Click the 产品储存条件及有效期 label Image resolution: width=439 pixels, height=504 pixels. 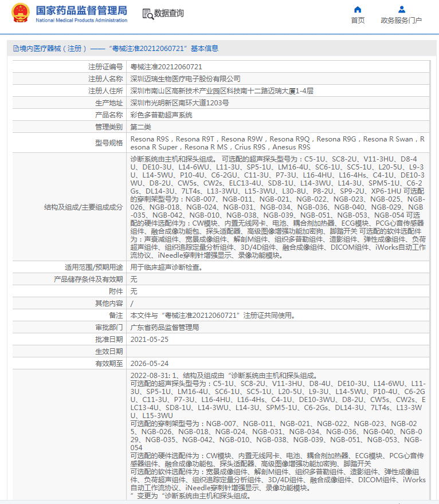point(88,279)
